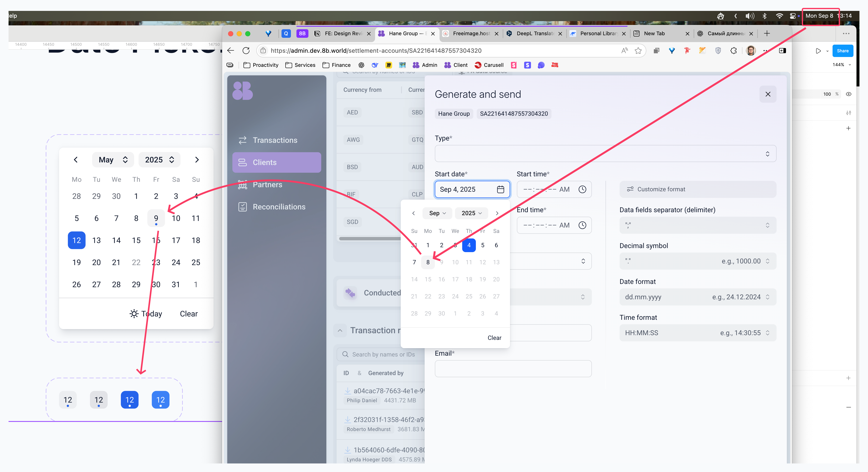Switch to Personal Library tab
868x472 pixels.
(598, 33)
